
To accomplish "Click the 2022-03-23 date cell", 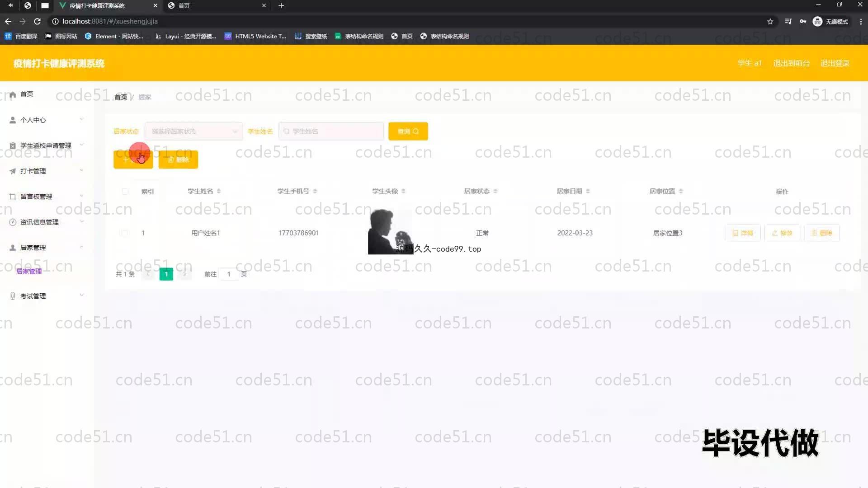I will 575,233.
